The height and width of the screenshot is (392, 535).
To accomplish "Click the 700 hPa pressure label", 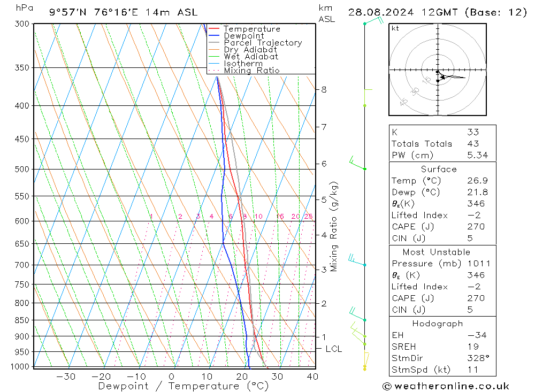I will (x=22, y=265).
